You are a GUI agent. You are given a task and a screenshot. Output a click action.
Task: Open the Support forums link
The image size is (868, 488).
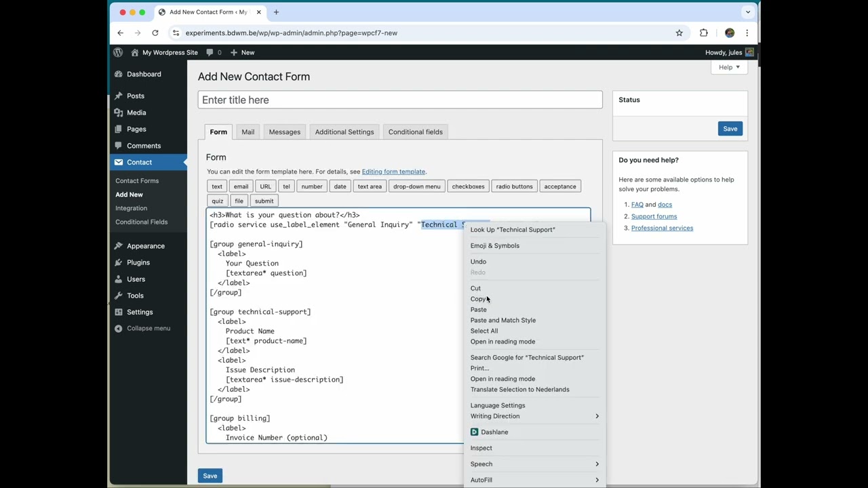pos(654,216)
